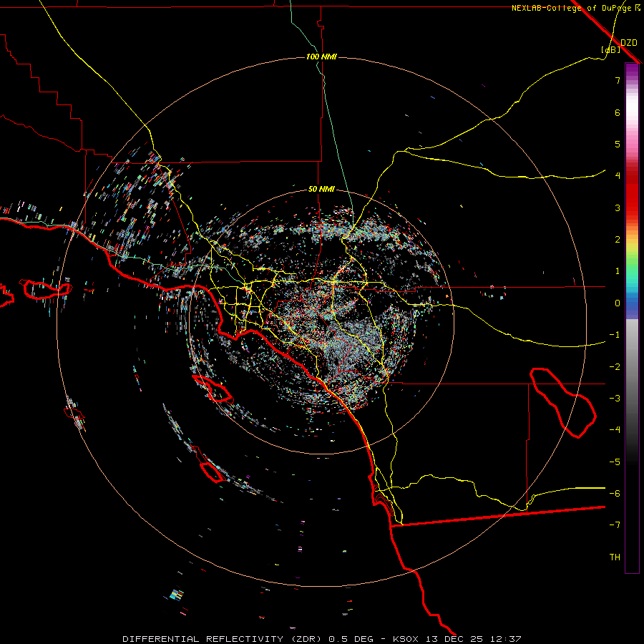Click the 0.5 DEG elevation text
644x644 pixels.
(351, 639)
